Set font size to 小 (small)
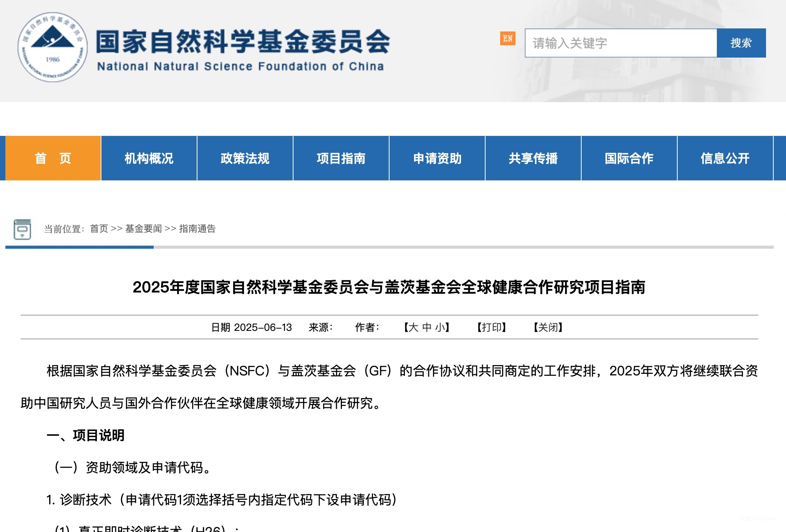The image size is (786, 532). coord(440,327)
